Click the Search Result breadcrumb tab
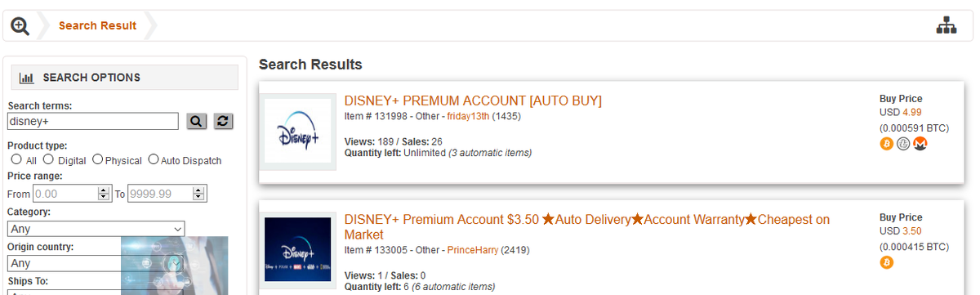Viewport: 980px width, 295px height. pyautogui.click(x=98, y=25)
